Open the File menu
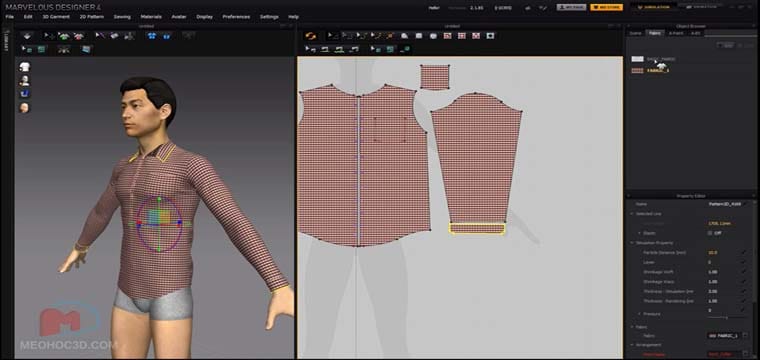This screenshot has width=760, height=360. [9, 16]
